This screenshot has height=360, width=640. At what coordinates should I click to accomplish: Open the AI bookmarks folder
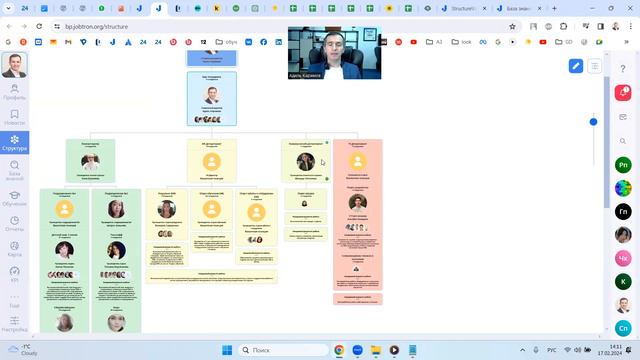pos(434,42)
